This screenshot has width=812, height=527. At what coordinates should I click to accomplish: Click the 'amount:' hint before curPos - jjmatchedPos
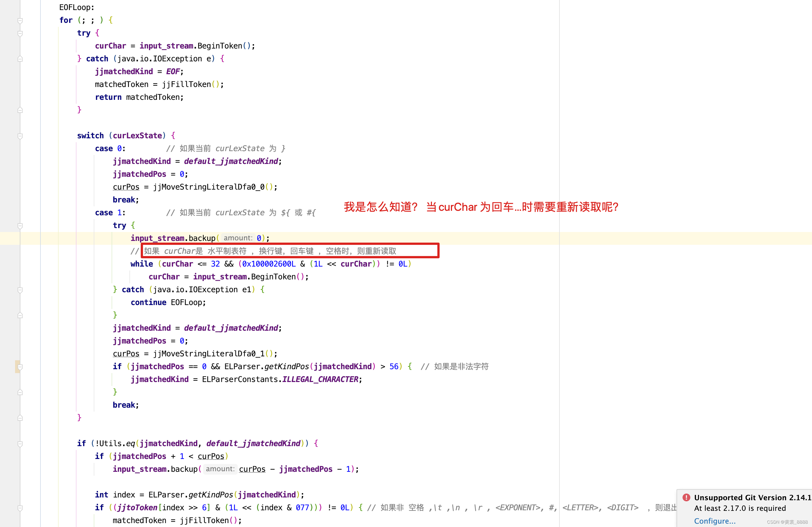[x=220, y=469]
